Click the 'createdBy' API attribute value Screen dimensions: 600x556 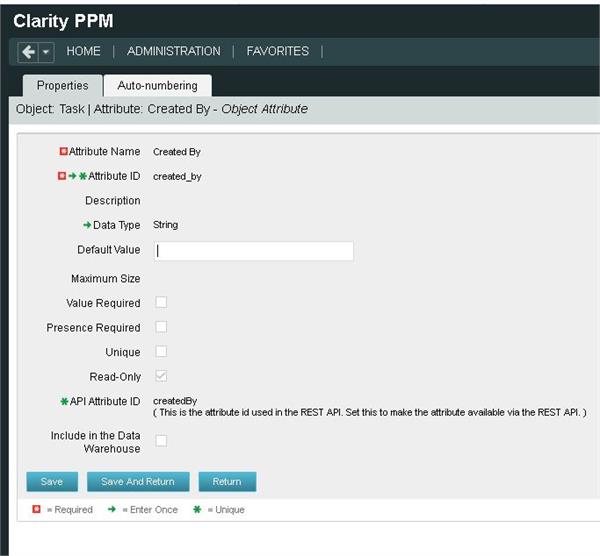175,401
